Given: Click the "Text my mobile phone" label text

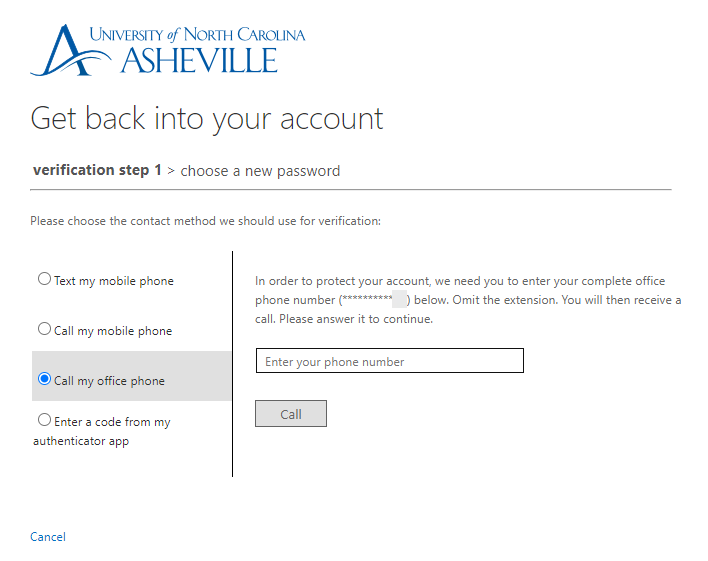Looking at the screenshot, I should [113, 281].
